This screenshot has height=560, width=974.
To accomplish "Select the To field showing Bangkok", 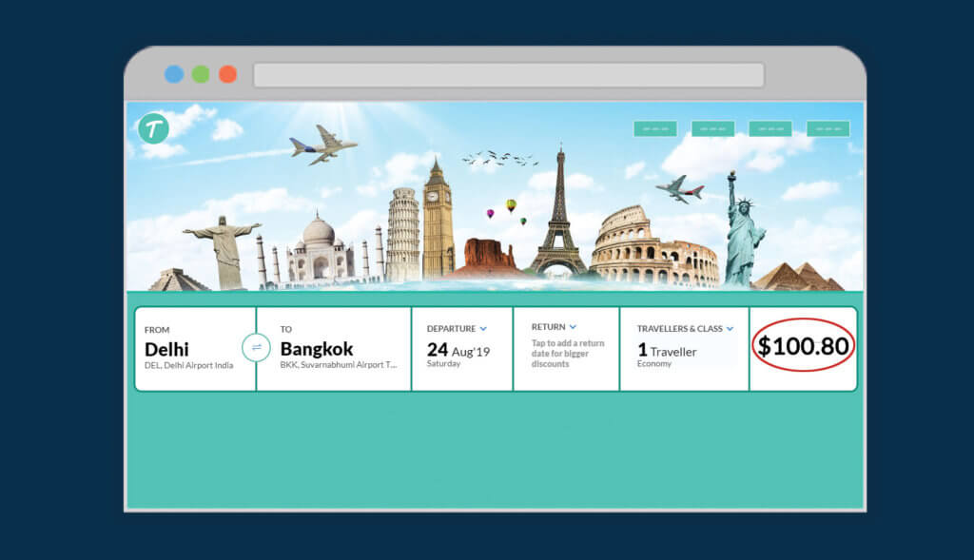I will (334, 349).
